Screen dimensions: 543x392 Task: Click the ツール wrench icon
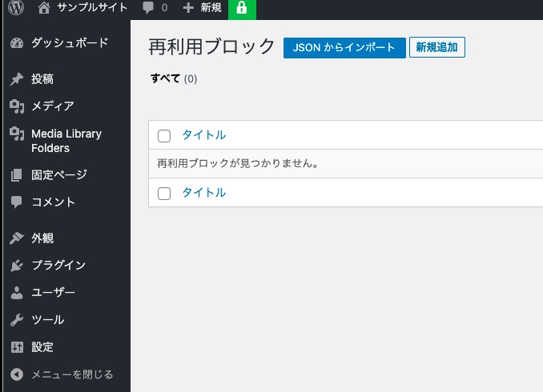(17, 320)
